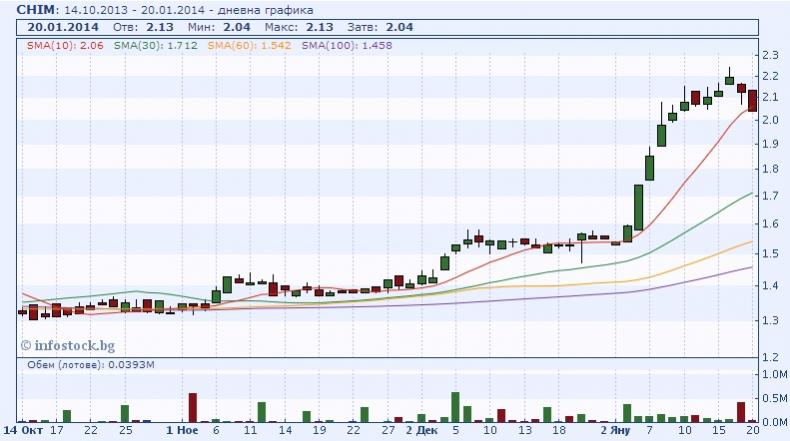Click the low value 'Мин: 2.04'

(219, 27)
